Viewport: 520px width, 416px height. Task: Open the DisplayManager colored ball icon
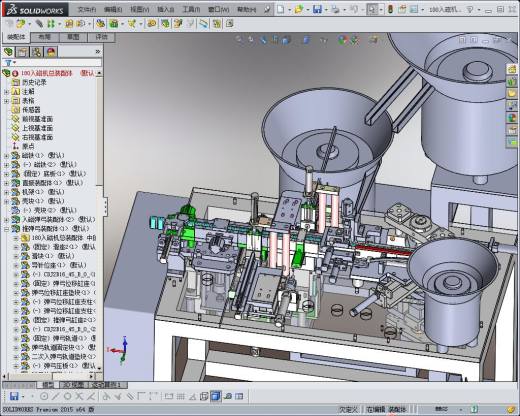point(51,52)
